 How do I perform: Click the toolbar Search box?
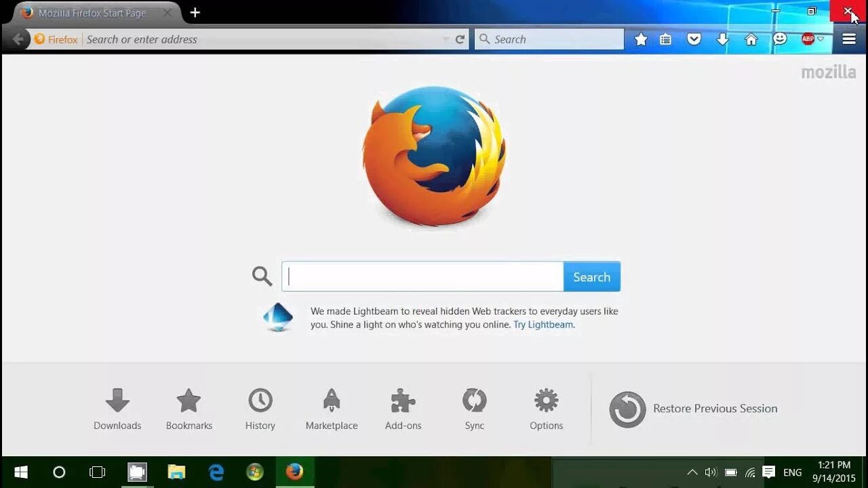click(x=549, y=39)
